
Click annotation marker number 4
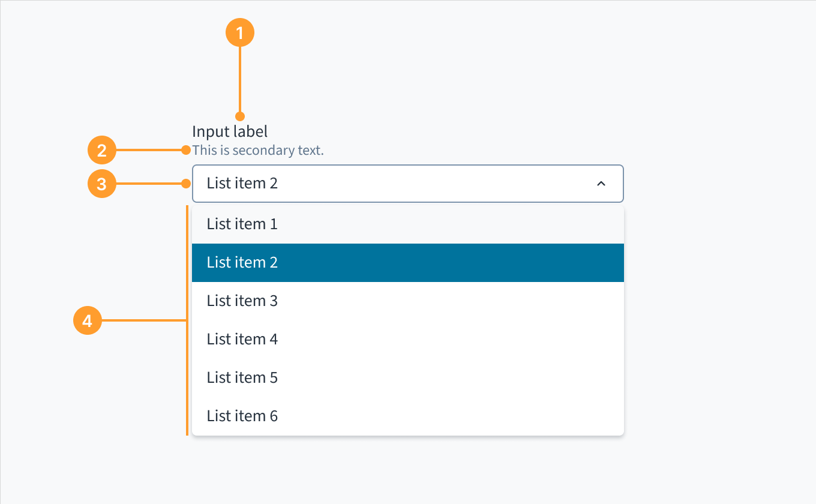tap(88, 320)
